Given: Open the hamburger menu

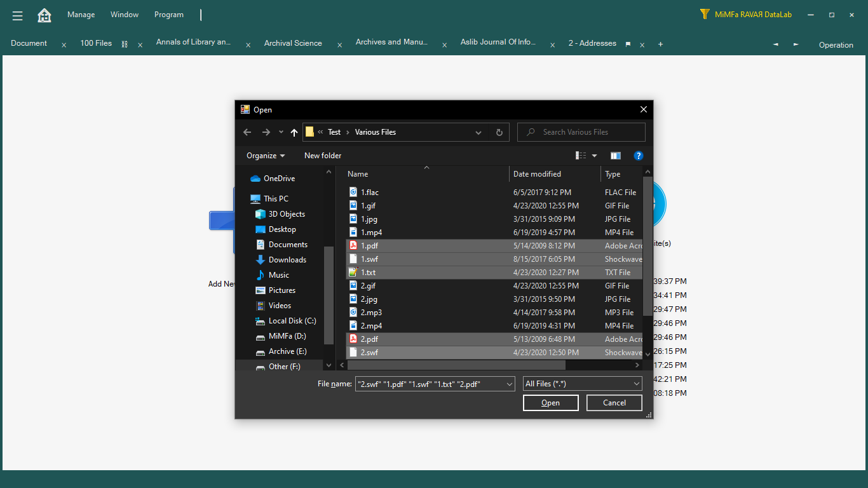Looking at the screenshot, I should tap(17, 15).
